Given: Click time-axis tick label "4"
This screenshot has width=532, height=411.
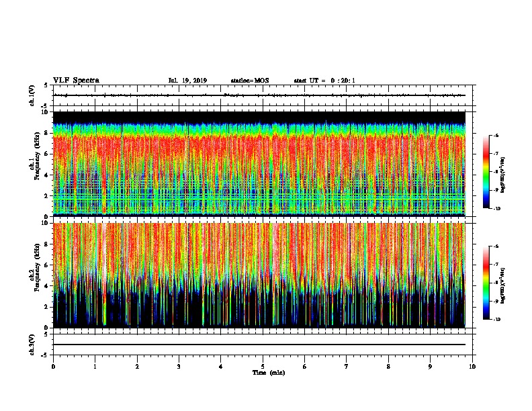Looking at the screenshot, I should click(221, 367).
